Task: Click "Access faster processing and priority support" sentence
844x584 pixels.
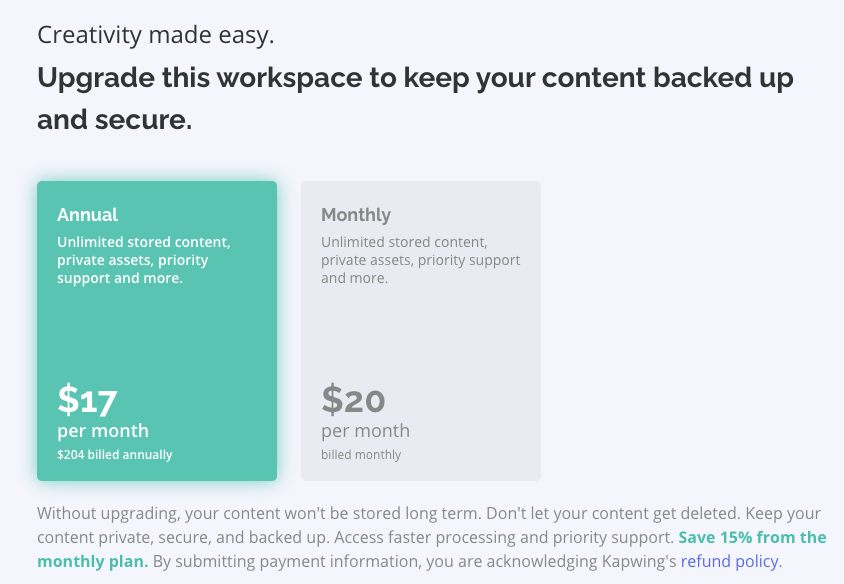Action: coord(503,537)
